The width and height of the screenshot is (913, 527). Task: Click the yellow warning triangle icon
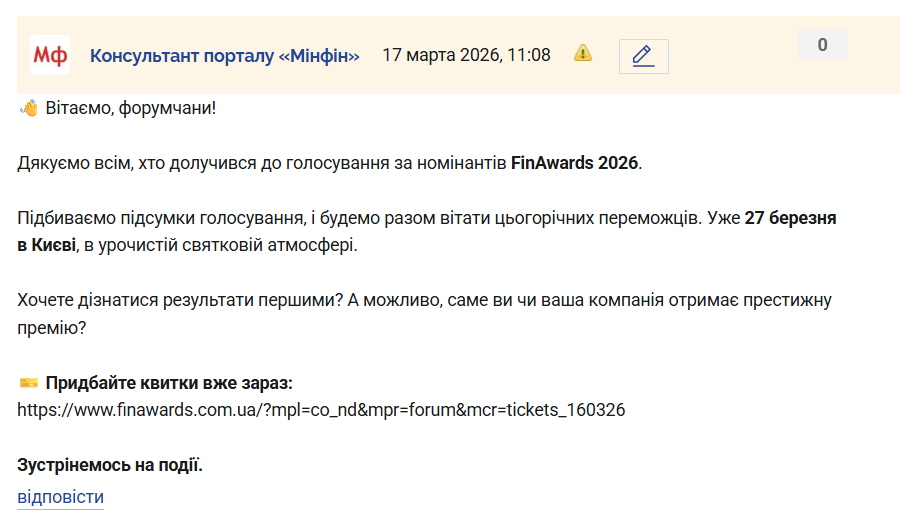tap(583, 54)
